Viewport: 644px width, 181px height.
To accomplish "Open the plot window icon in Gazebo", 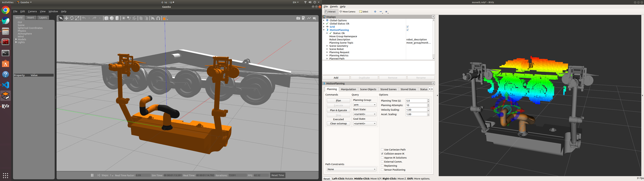I will (309, 18).
